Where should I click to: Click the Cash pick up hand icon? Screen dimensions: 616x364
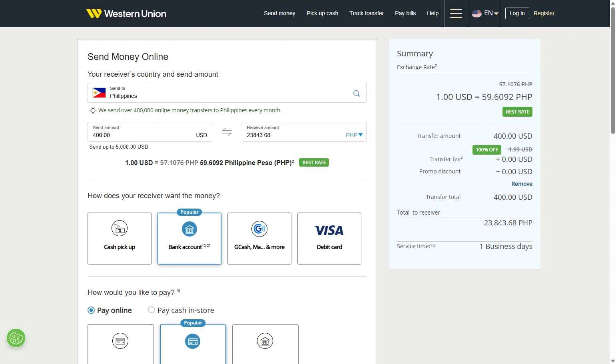[x=120, y=228]
